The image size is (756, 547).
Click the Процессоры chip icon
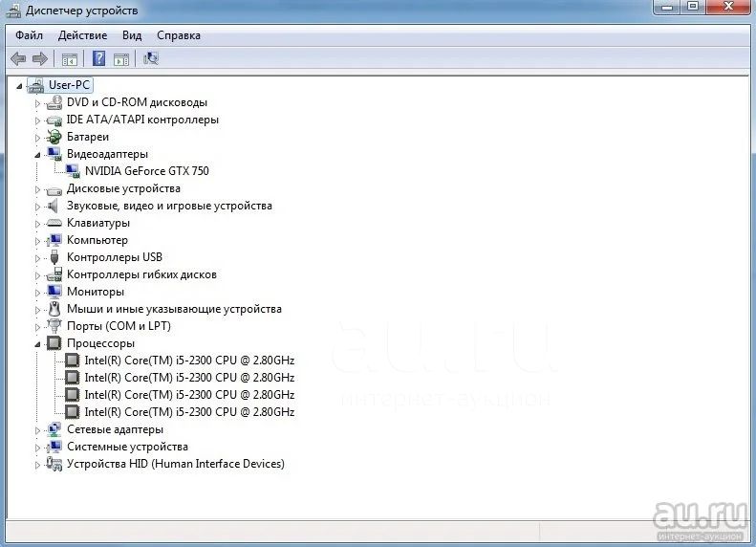54,343
